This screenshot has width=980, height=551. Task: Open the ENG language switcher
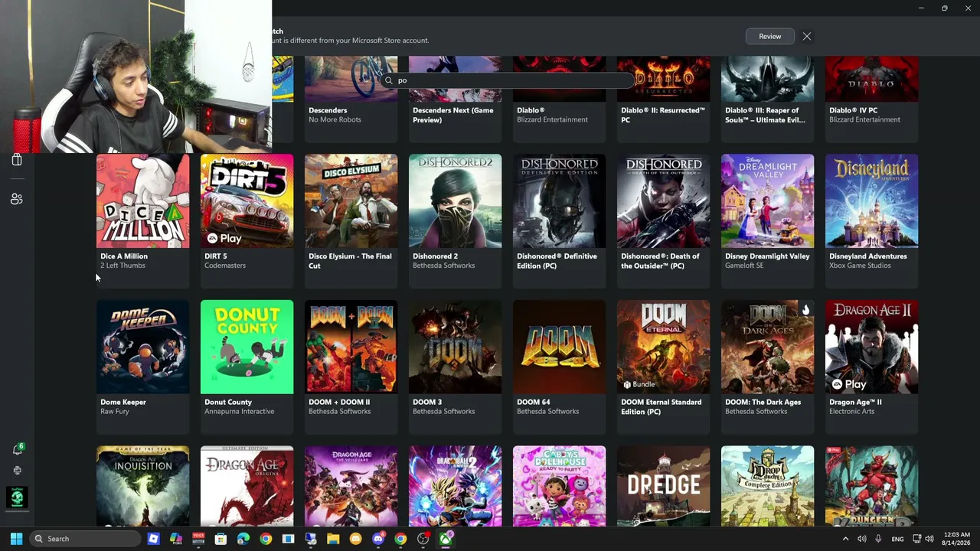pos(897,539)
